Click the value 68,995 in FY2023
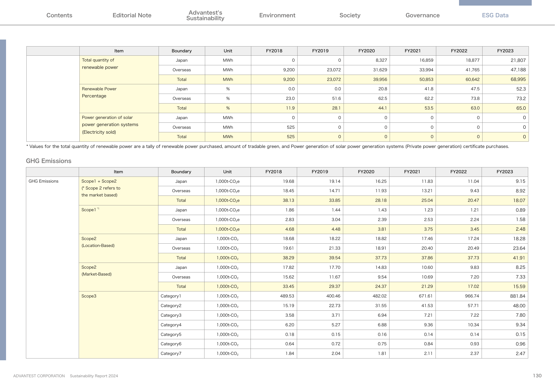 (x=518, y=80)
